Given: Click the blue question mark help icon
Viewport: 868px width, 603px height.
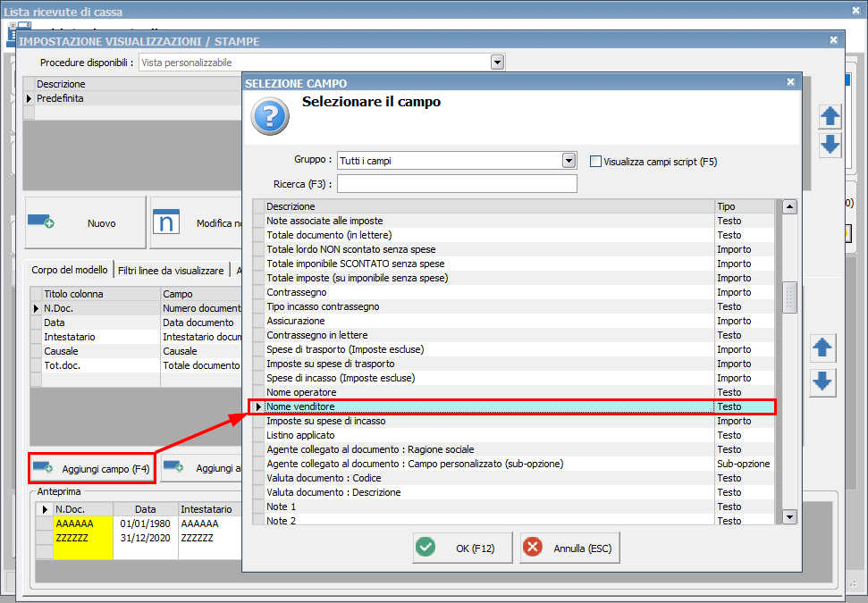Looking at the screenshot, I should point(270,116).
